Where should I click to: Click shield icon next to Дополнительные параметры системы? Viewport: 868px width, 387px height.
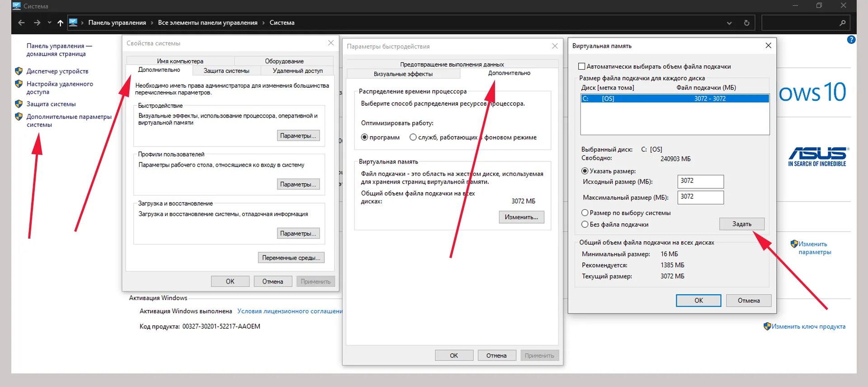coord(19,116)
